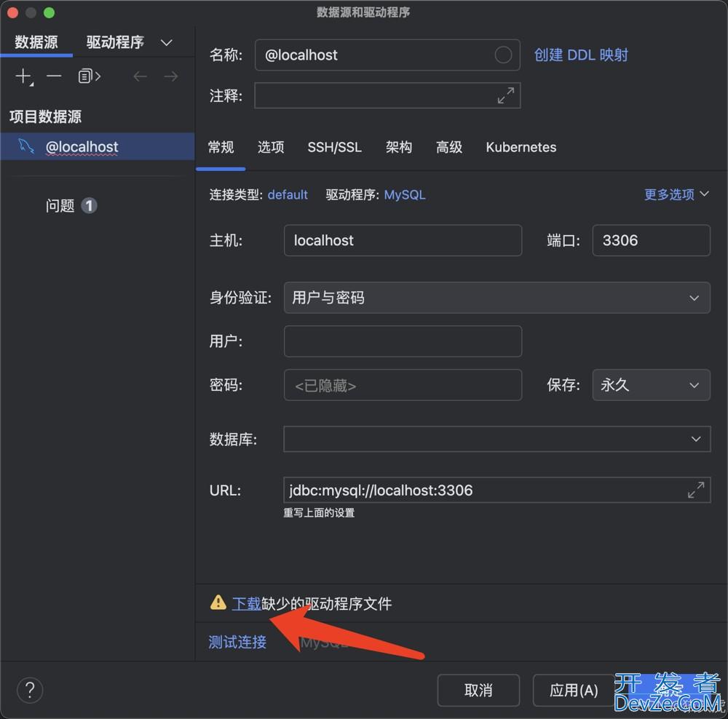728x719 pixels.
Task: Click the green maximize window button
Action: pos(49,12)
